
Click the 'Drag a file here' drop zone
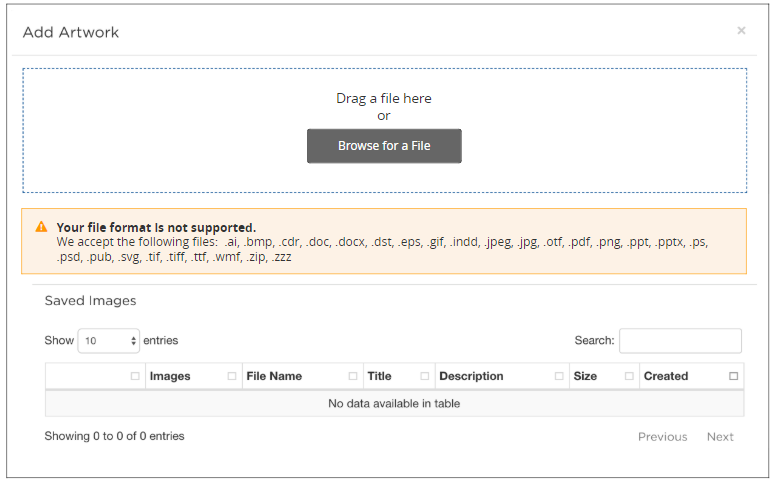tap(384, 99)
